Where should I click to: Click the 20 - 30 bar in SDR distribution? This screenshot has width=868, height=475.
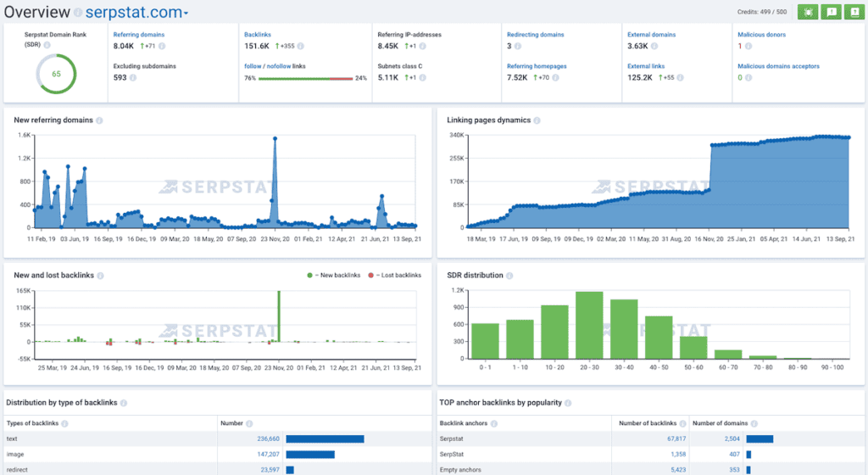[x=589, y=325]
